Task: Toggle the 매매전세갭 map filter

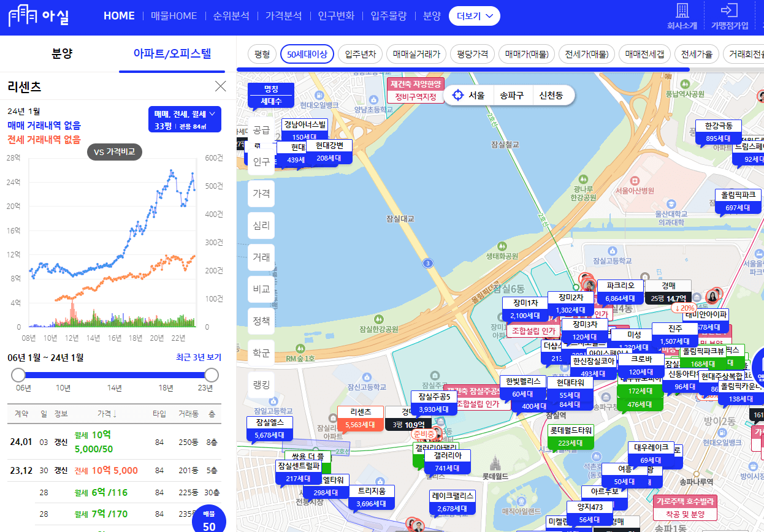Action: tap(644, 54)
